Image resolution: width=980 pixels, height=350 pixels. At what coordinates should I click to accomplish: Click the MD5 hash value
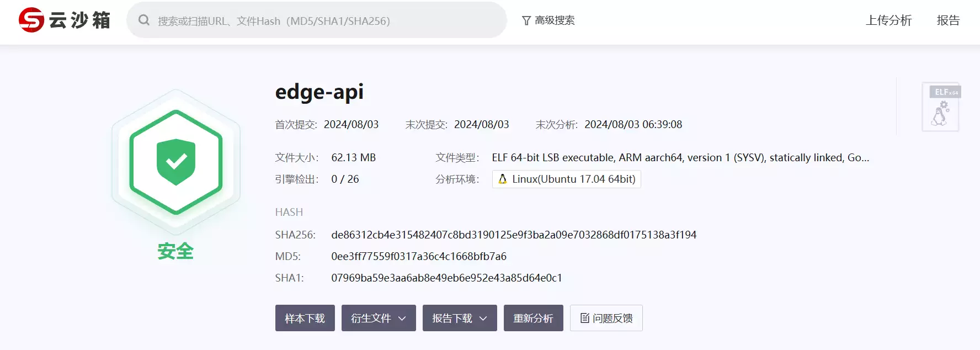coord(418,256)
